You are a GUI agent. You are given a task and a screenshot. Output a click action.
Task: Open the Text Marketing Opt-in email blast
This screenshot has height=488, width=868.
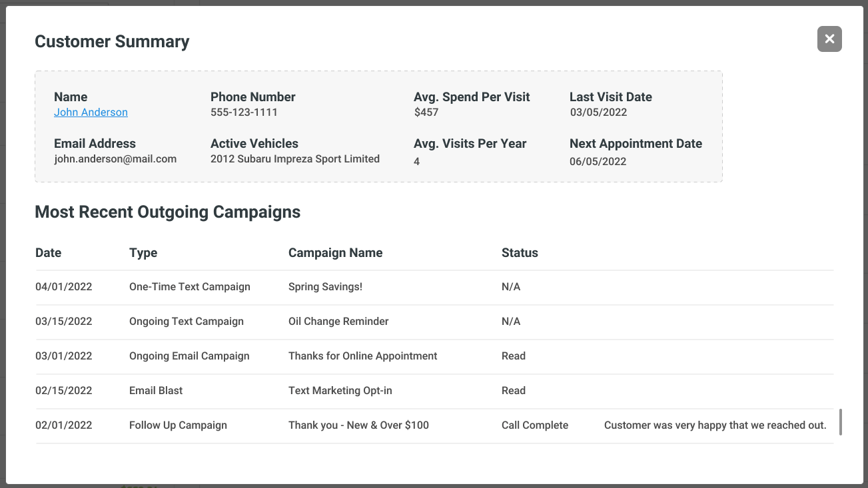(x=340, y=390)
